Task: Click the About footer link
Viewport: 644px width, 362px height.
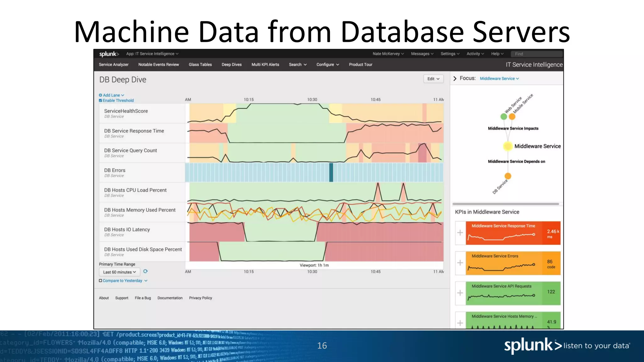Action: point(104,298)
